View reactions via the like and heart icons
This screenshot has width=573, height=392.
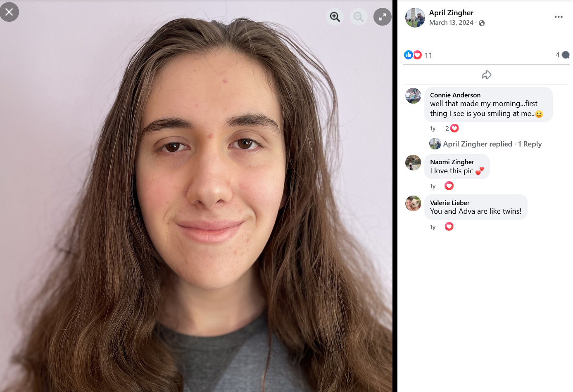[413, 55]
